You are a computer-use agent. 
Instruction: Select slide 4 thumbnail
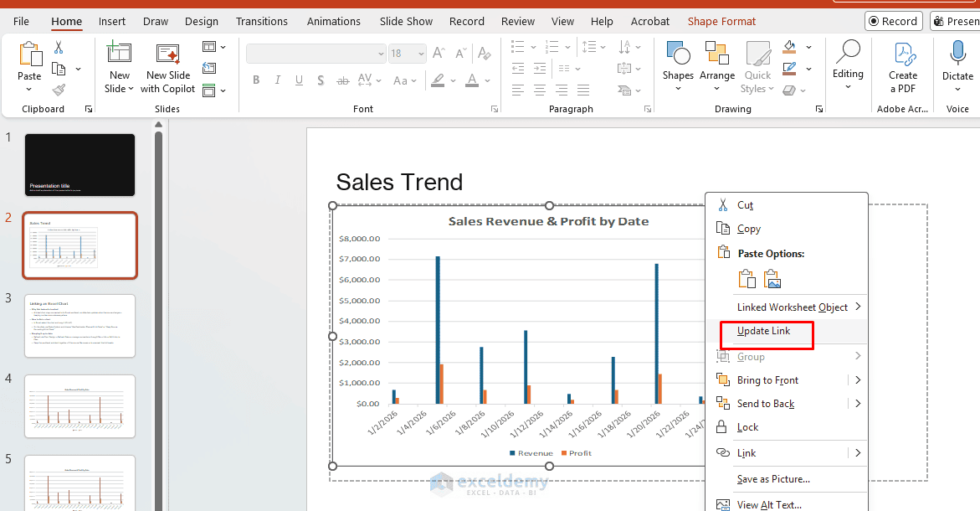(x=80, y=406)
